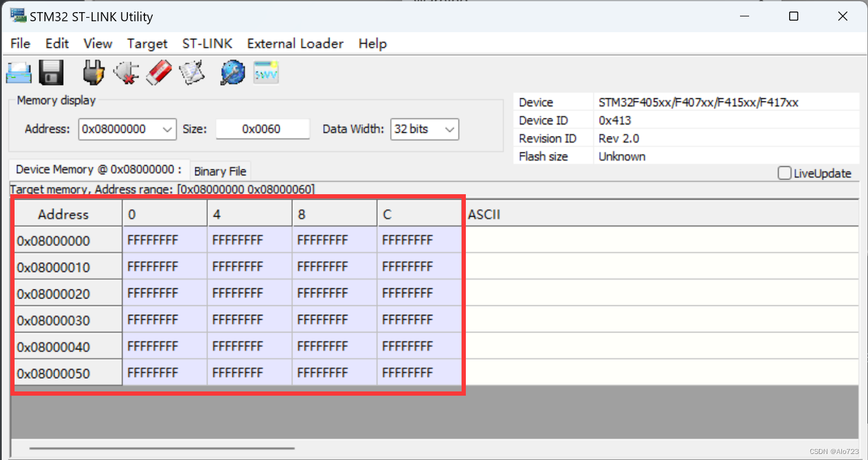Select row address 0x08000000
Screen dimensions: 868x460
pos(68,240)
